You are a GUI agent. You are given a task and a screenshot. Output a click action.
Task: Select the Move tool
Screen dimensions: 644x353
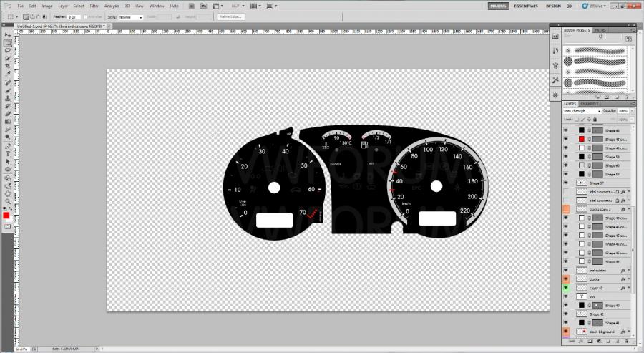click(x=7, y=35)
